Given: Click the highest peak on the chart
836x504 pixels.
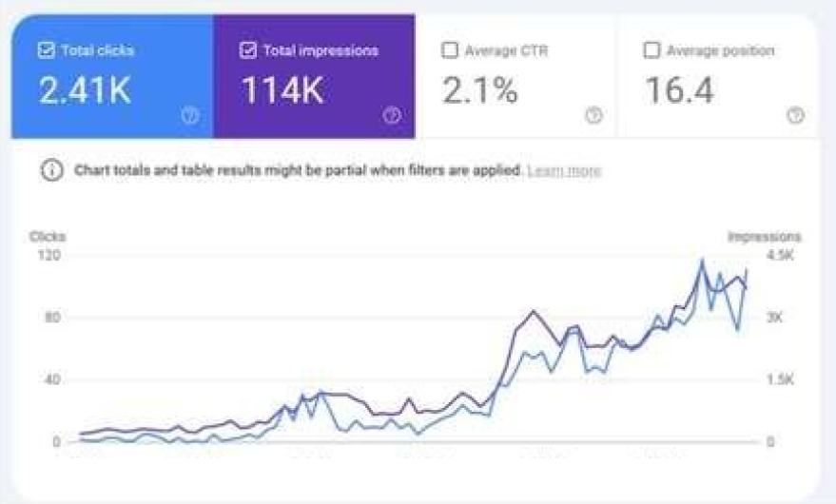Looking at the screenshot, I should pos(702,260).
